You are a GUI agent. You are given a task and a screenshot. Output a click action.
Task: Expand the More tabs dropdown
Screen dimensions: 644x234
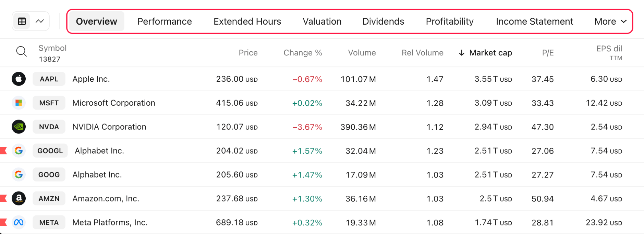point(611,22)
